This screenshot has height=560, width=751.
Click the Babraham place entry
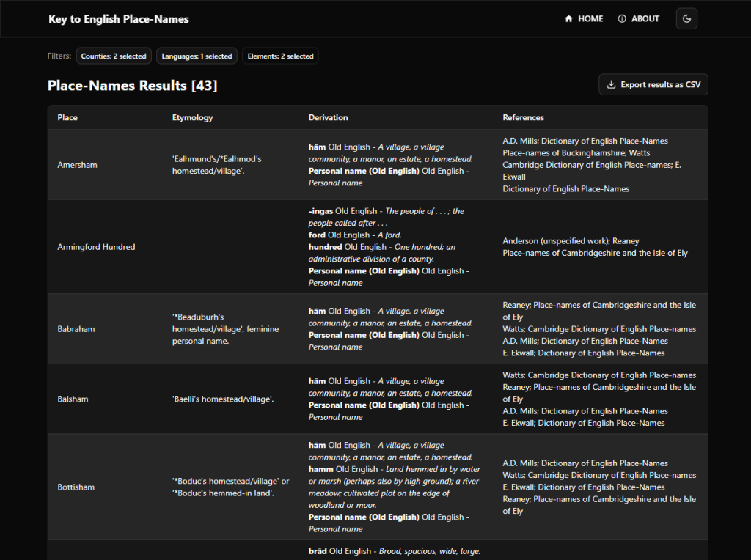click(76, 329)
